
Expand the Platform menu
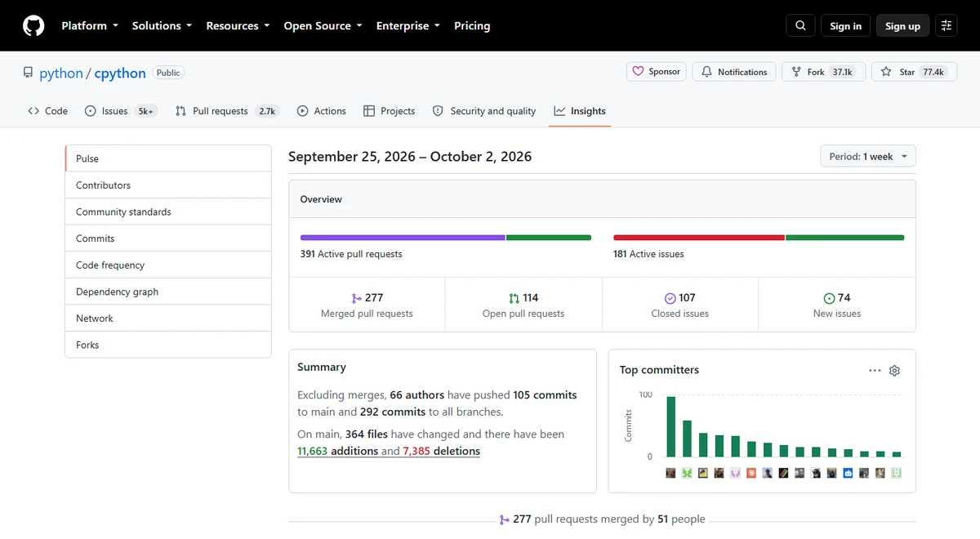click(x=90, y=26)
